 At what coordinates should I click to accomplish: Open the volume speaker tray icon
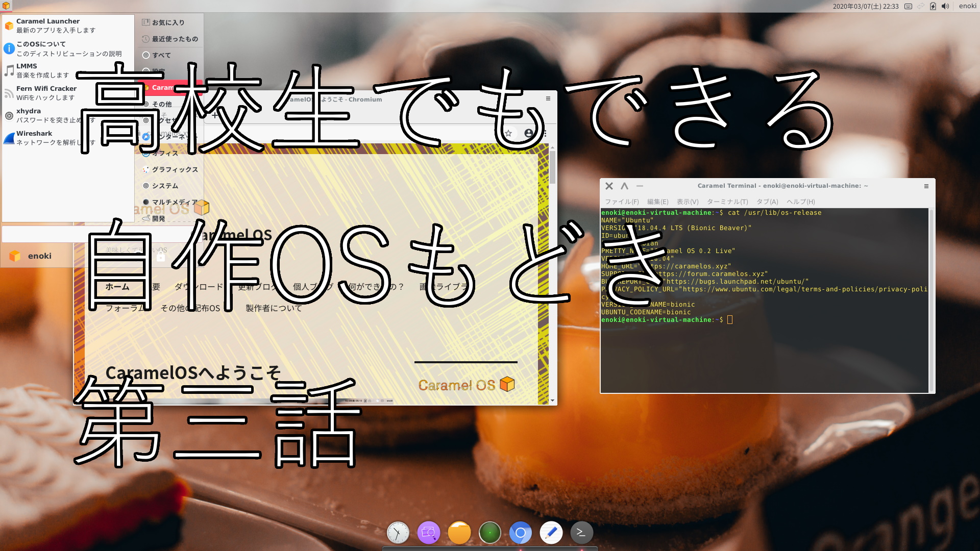pos(945,6)
